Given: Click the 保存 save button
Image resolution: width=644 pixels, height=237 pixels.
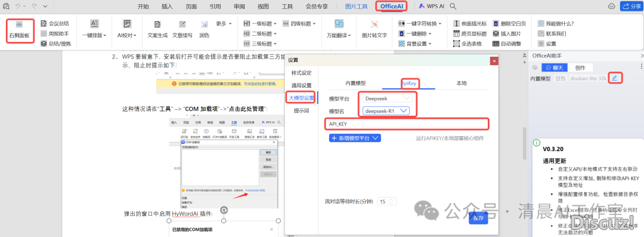Looking at the screenshot, I should click(478, 218).
